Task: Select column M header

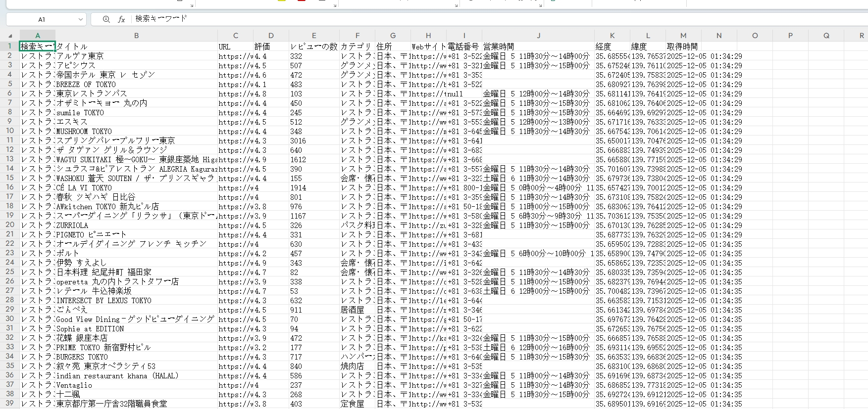Action: [683, 36]
